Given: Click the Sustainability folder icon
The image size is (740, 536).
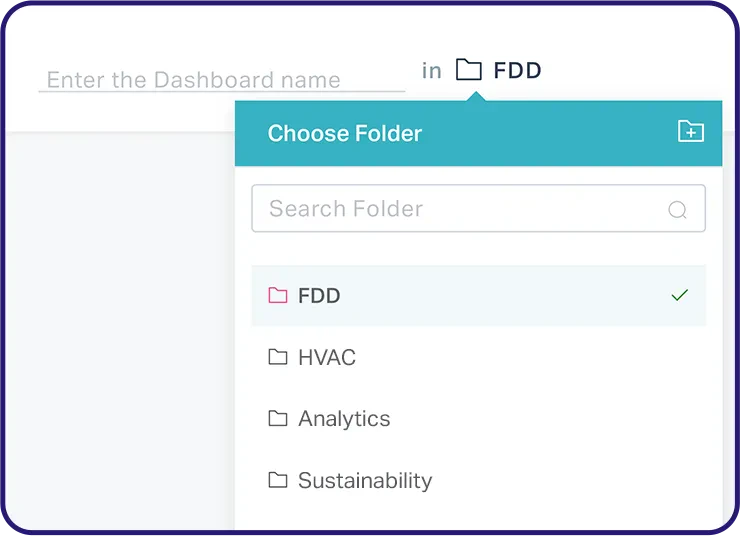Looking at the screenshot, I should click(x=278, y=480).
